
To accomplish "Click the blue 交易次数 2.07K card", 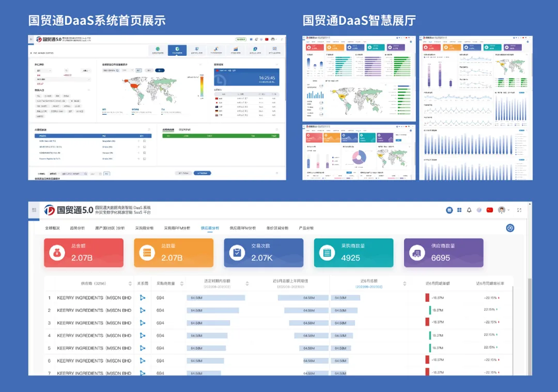I will (263, 253).
